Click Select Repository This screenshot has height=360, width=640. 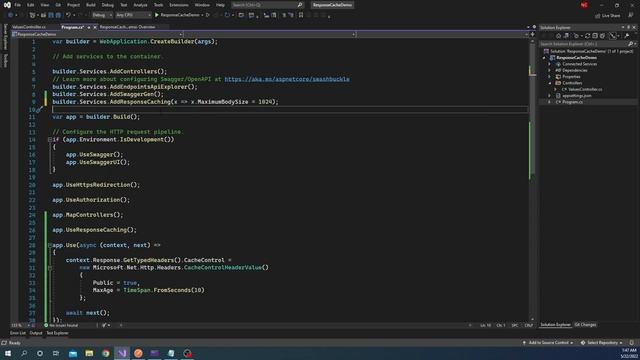click(x=602, y=343)
